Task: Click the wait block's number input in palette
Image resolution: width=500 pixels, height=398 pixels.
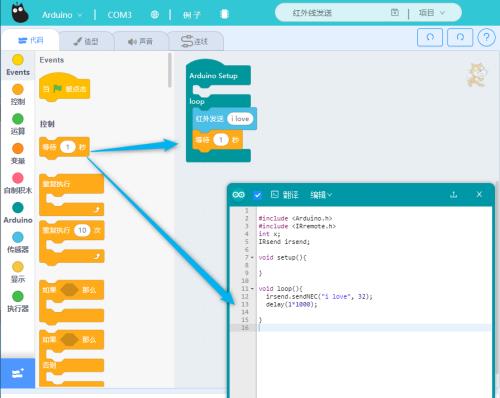Action: click(x=68, y=147)
